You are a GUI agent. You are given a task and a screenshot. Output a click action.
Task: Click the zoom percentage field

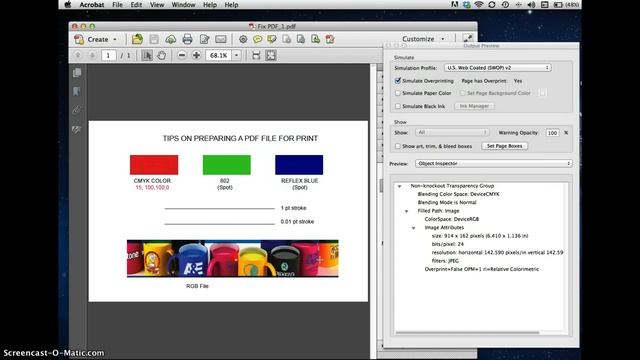coord(218,55)
